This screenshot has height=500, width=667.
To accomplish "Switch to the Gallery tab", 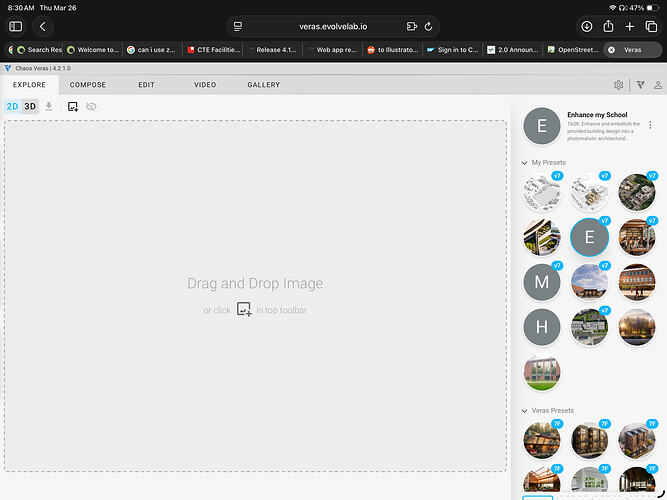I will point(263,85).
